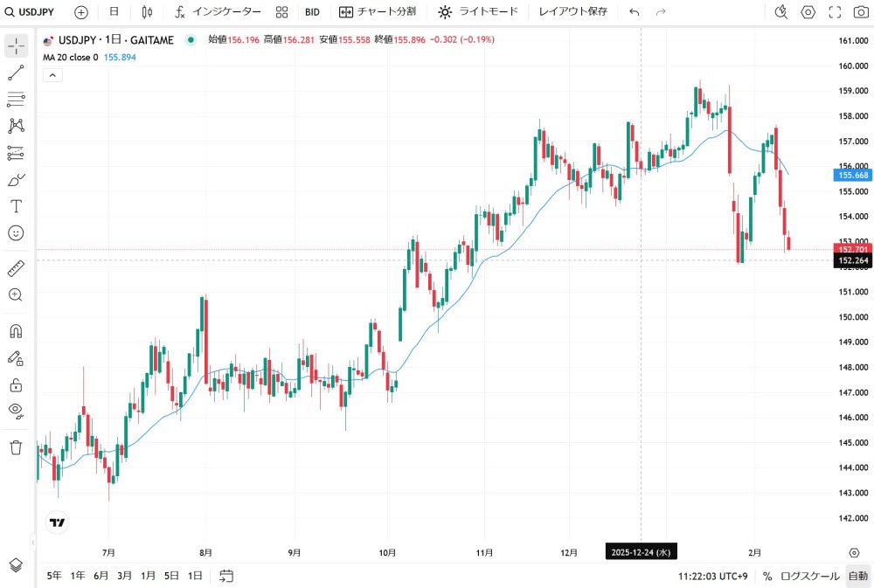874x588 pixels.
Task: Open the candlestick chart type dropdown
Action: 147,12
